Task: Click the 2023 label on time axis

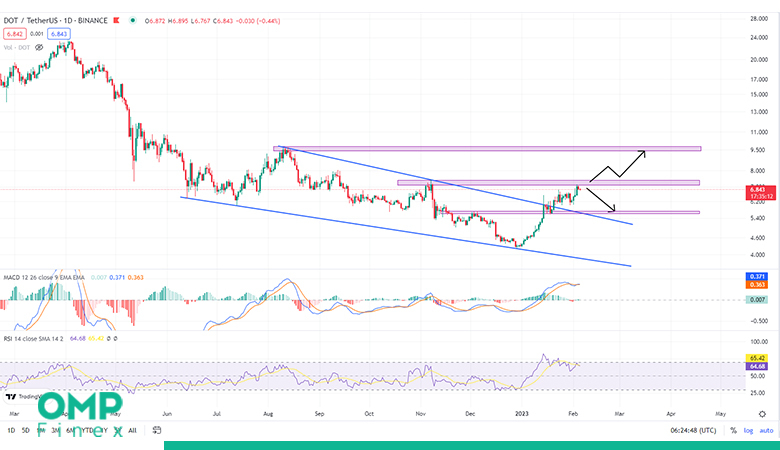Action: [521, 414]
